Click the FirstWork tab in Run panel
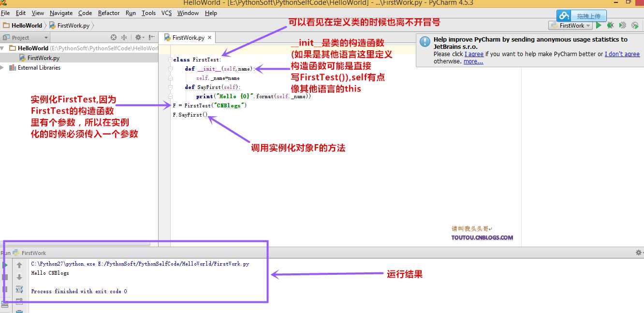 (29, 253)
